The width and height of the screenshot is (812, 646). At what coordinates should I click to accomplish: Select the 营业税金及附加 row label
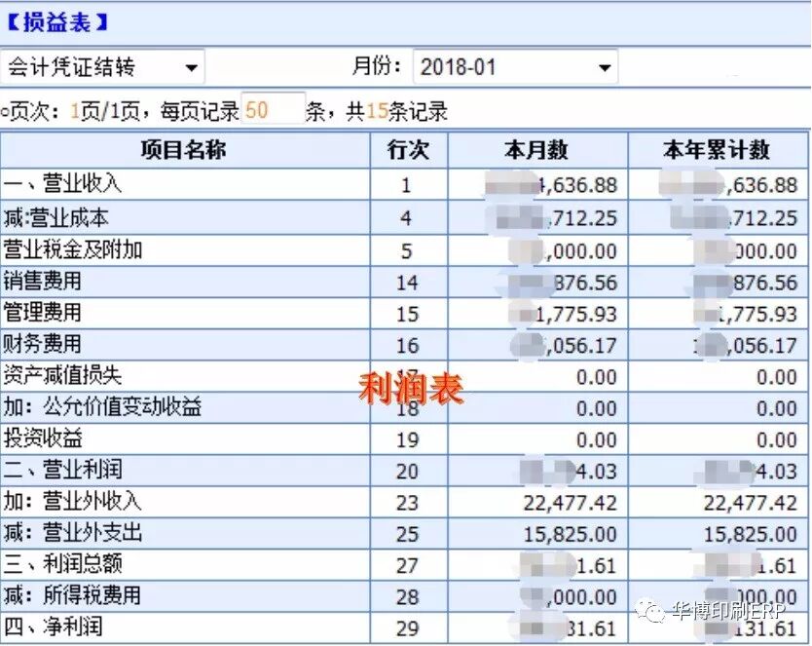[72, 250]
